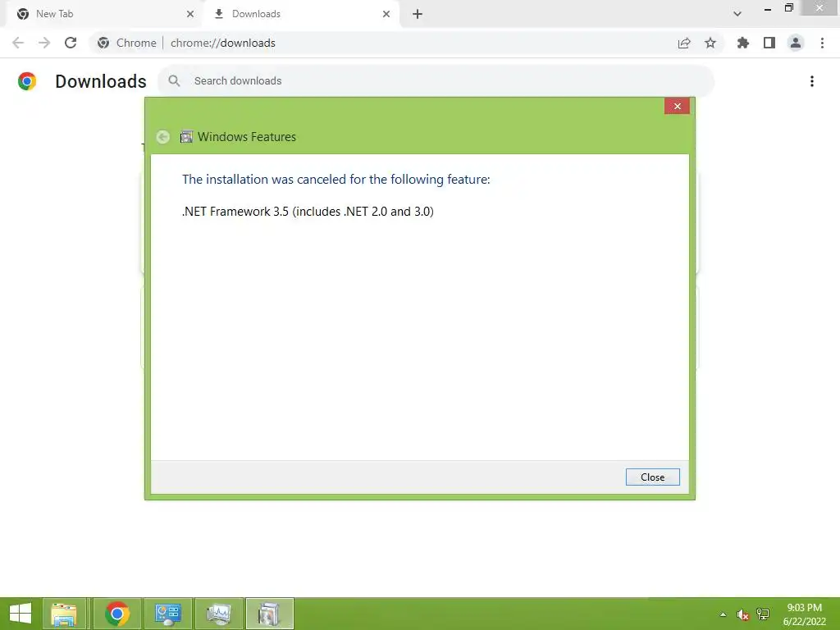Go back in Chrome browser
The height and width of the screenshot is (630, 840).
point(18,43)
